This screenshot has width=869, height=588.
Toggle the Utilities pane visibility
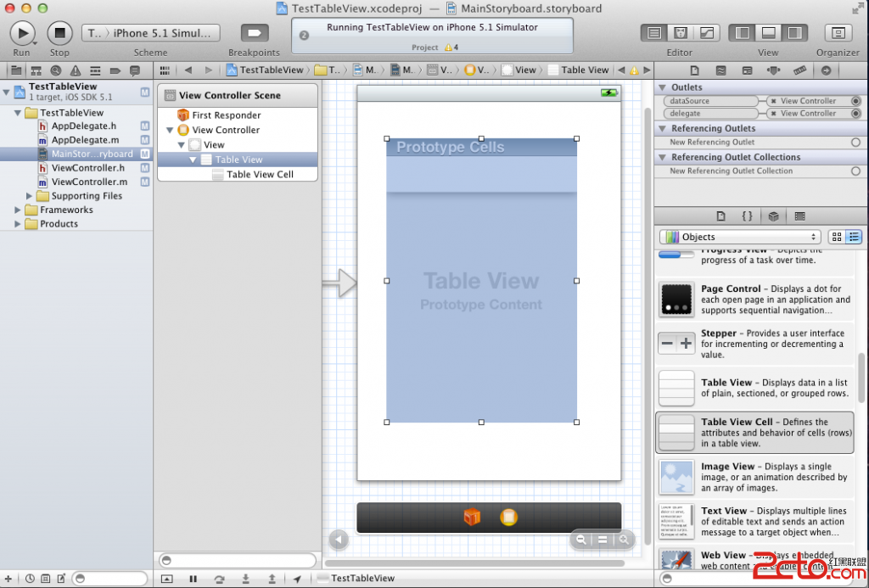coord(794,33)
